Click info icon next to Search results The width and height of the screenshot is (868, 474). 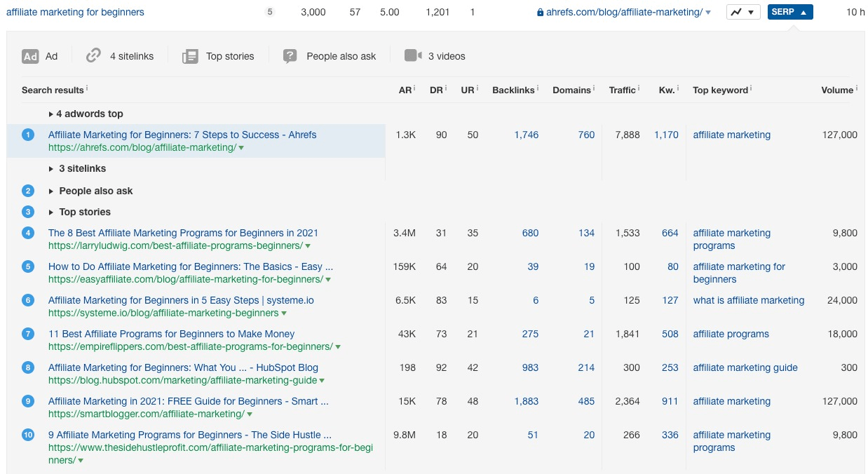(x=87, y=88)
